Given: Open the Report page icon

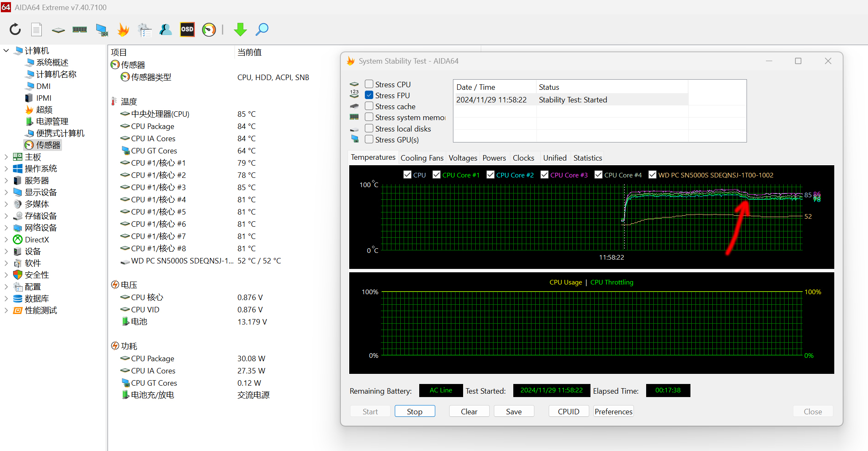Looking at the screenshot, I should pyautogui.click(x=37, y=30).
